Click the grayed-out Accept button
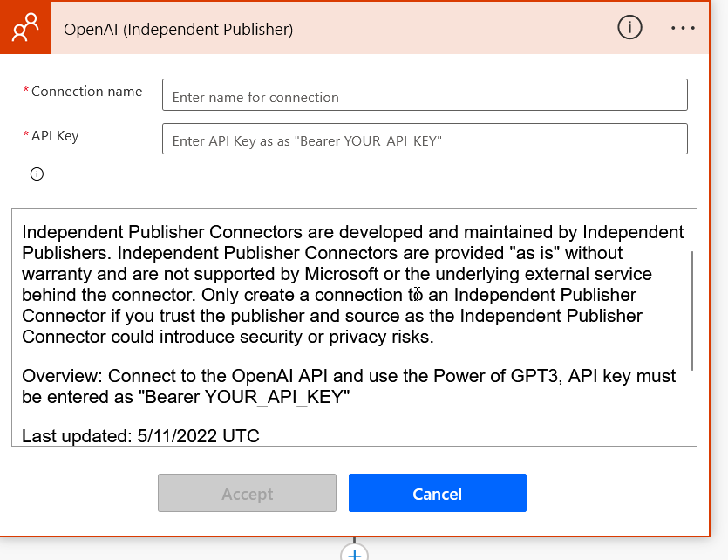Image resolution: width=728 pixels, height=560 pixels. pyautogui.click(x=247, y=493)
